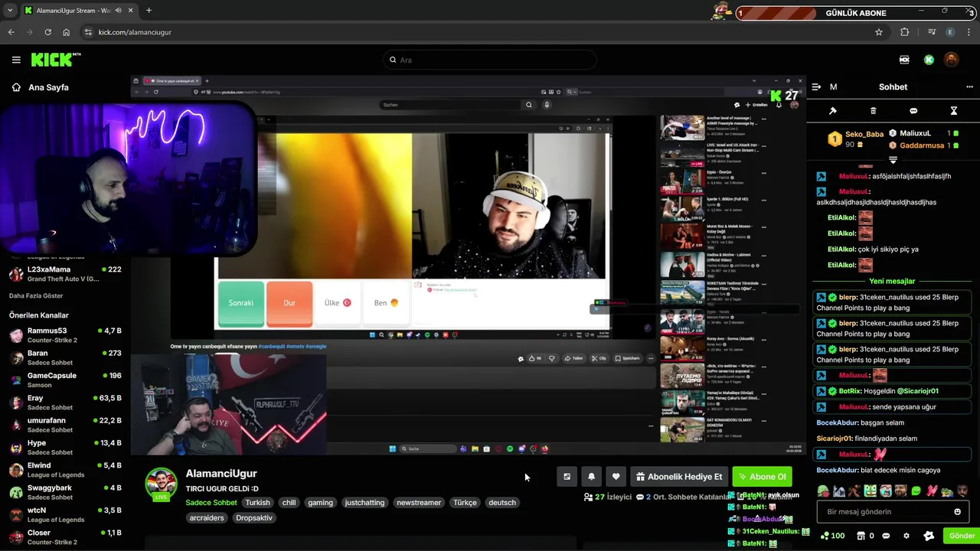This screenshot has height=551, width=980.
Task: Focus the Ara search field
Action: (x=490, y=60)
